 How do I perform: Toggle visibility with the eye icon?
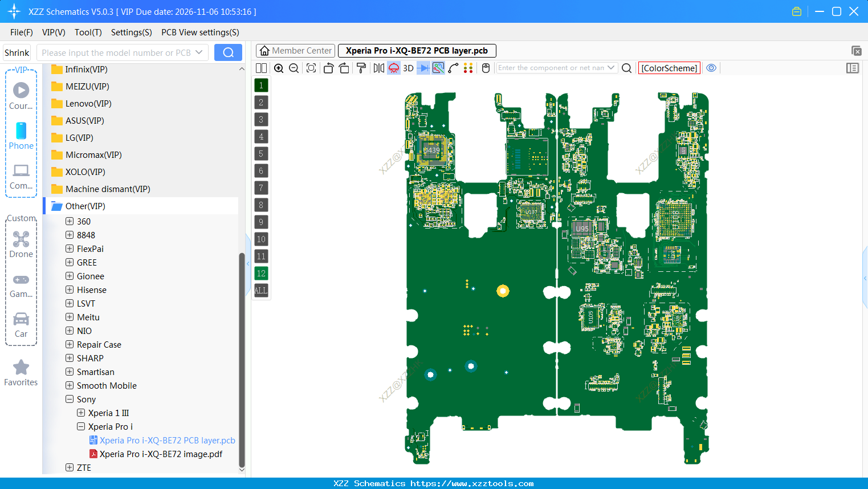pyautogui.click(x=711, y=67)
